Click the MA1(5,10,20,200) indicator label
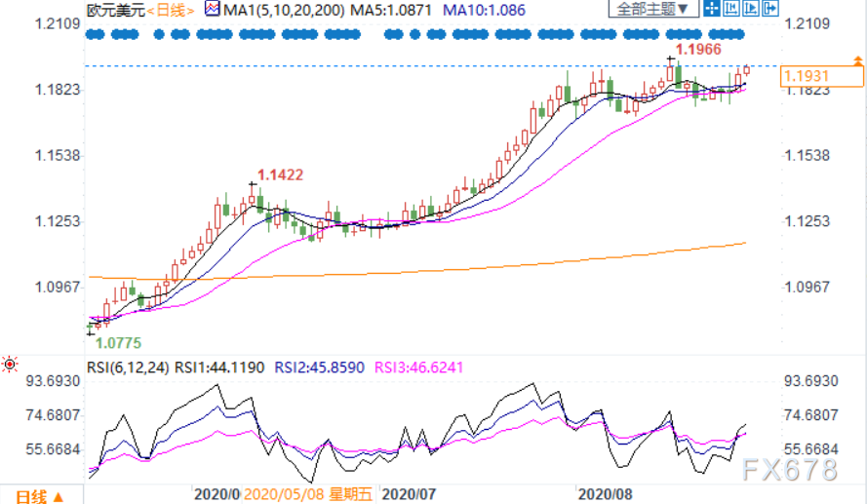Image resolution: width=867 pixels, height=504 pixels. point(284,10)
